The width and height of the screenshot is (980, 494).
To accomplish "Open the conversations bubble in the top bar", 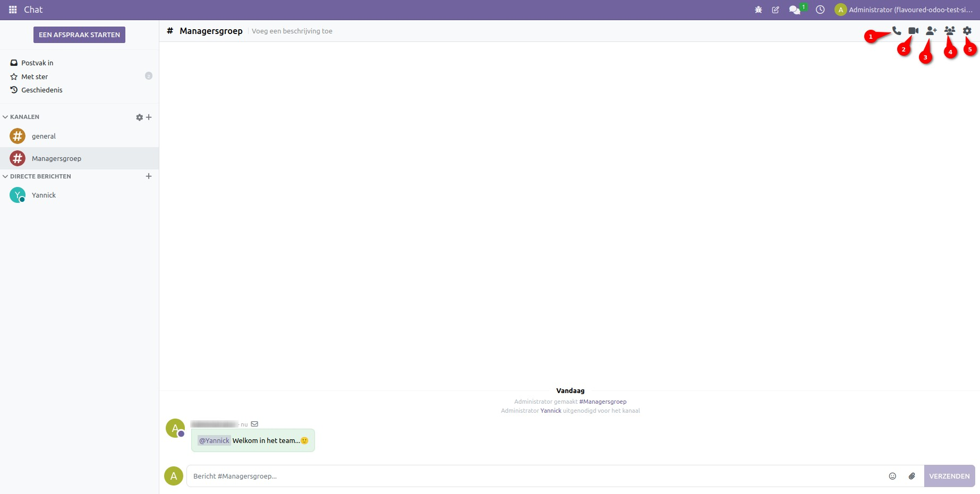I will click(x=795, y=10).
